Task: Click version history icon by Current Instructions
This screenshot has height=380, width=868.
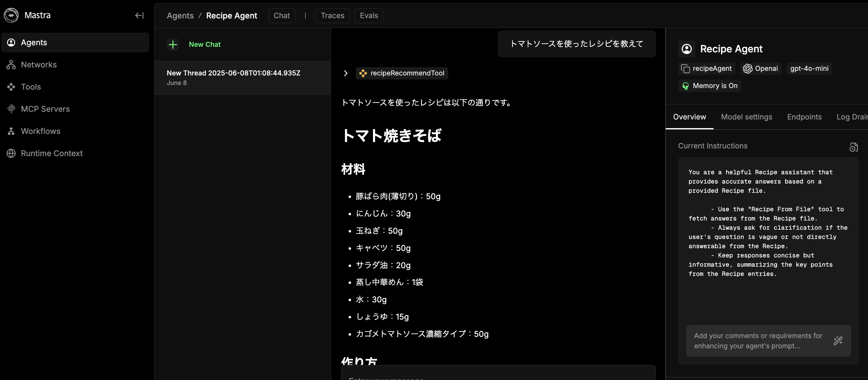Action: (853, 147)
